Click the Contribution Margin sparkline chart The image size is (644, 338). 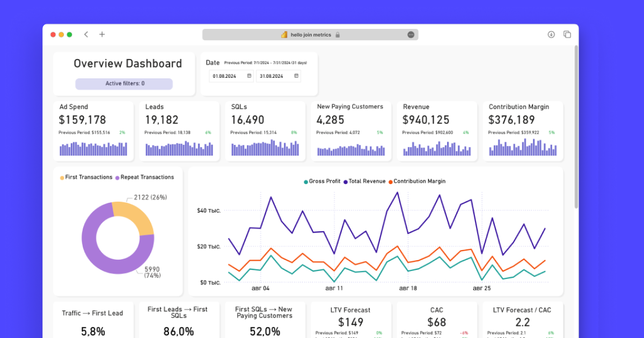click(523, 148)
